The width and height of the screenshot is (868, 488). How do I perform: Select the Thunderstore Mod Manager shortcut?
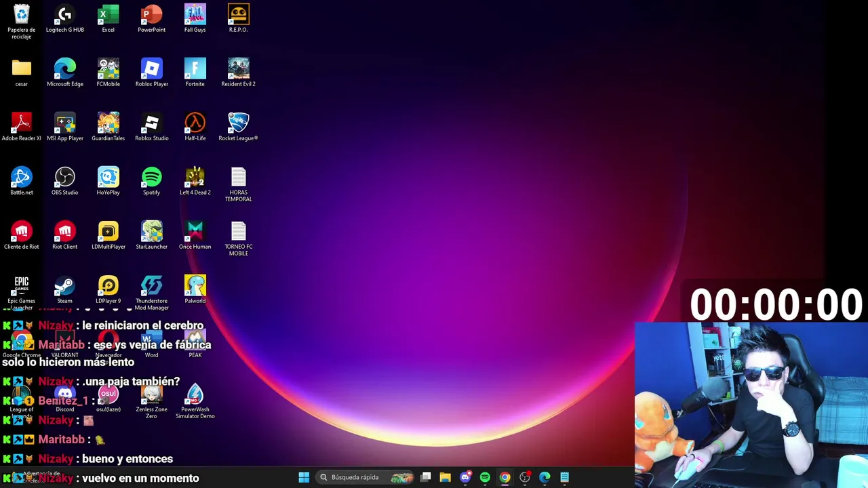click(x=152, y=293)
